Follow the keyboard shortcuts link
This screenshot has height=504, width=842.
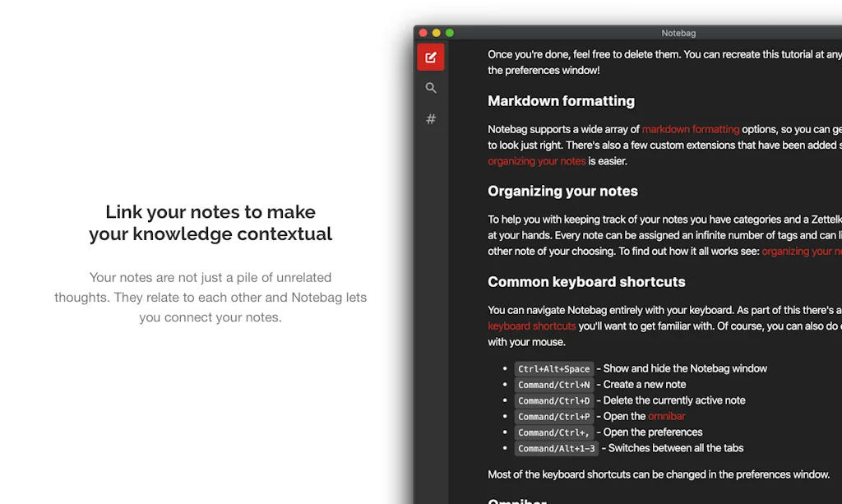pos(531,326)
